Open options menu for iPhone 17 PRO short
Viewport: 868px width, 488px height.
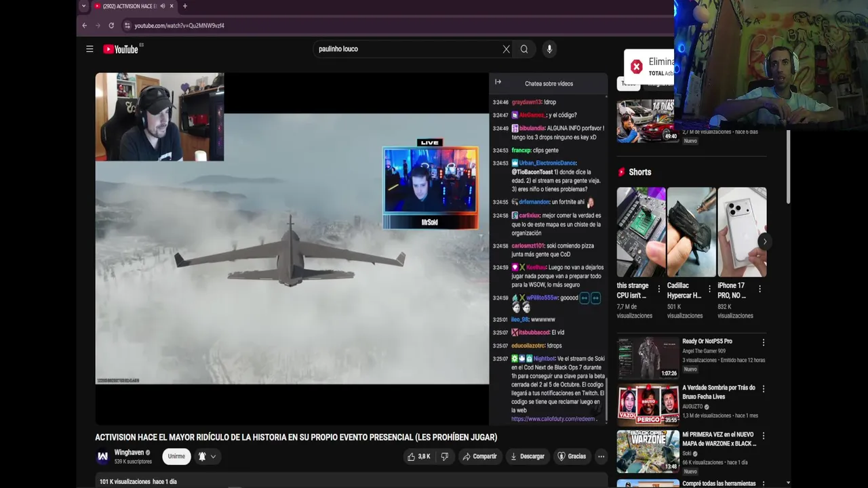[759, 289]
